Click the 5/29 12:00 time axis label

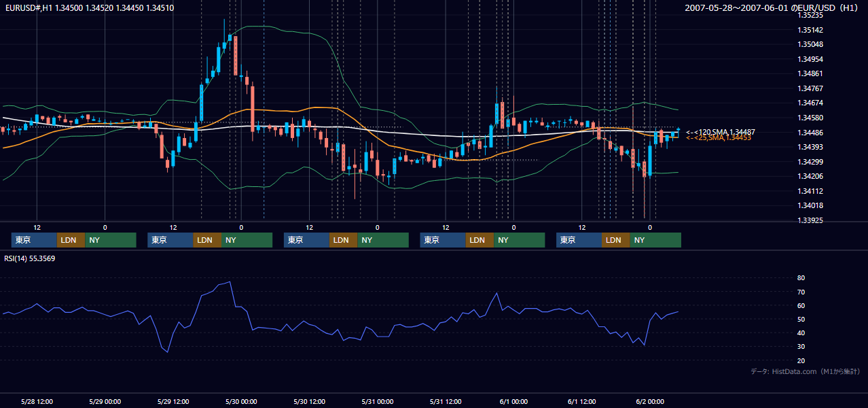173,402
